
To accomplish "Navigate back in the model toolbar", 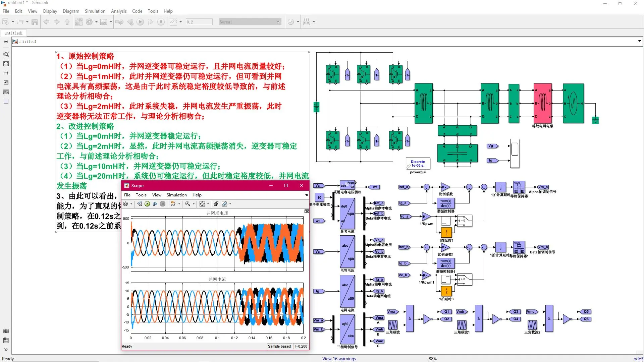I will pos(46,22).
